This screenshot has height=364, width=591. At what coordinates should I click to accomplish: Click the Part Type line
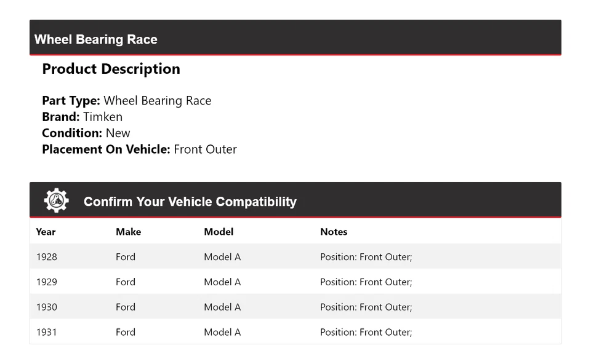pyautogui.click(x=126, y=101)
